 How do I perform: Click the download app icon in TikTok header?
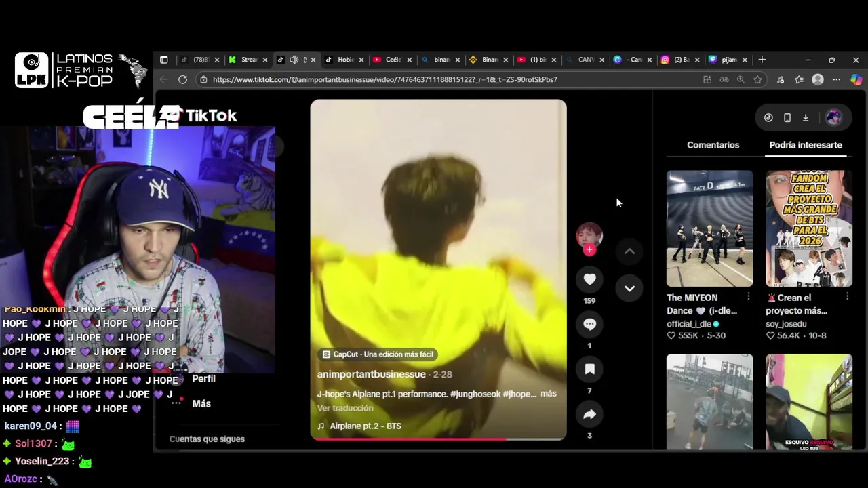pyautogui.click(x=806, y=118)
